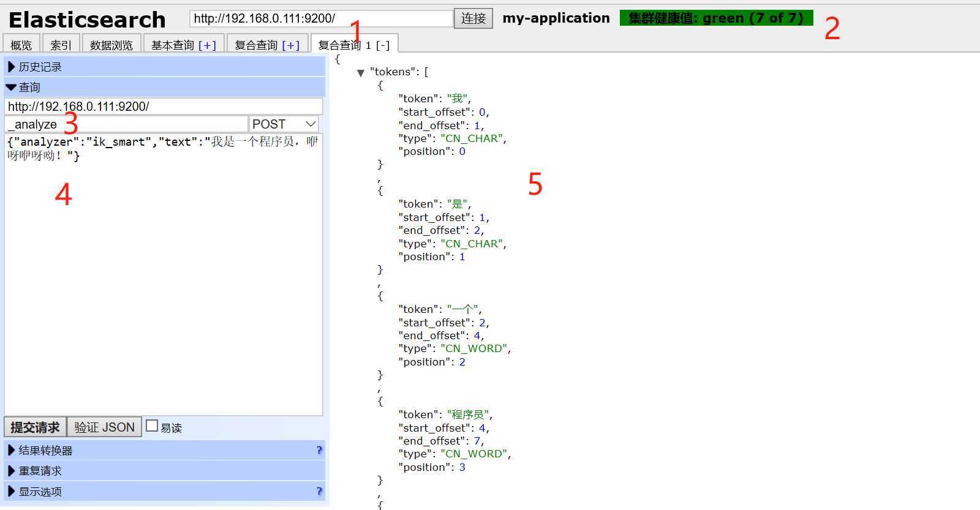Click the token value "程序员"
The width and height of the screenshot is (980, 510).
[x=468, y=414]
